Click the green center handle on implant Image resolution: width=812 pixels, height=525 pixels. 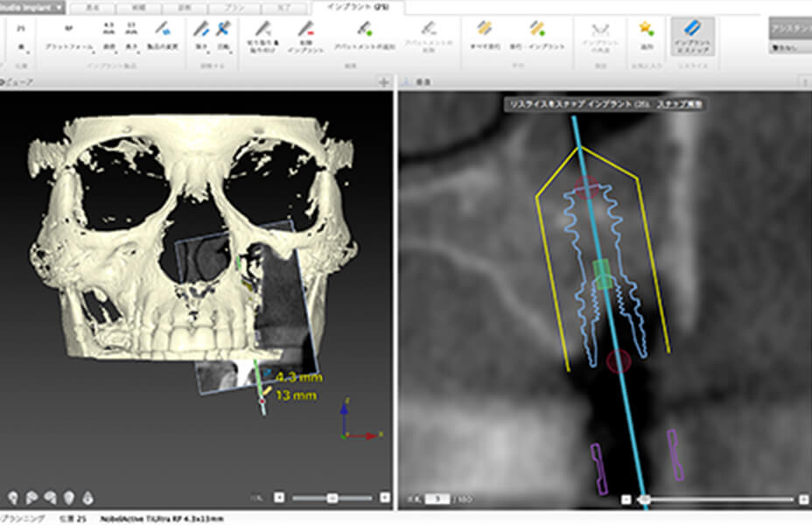602,275
